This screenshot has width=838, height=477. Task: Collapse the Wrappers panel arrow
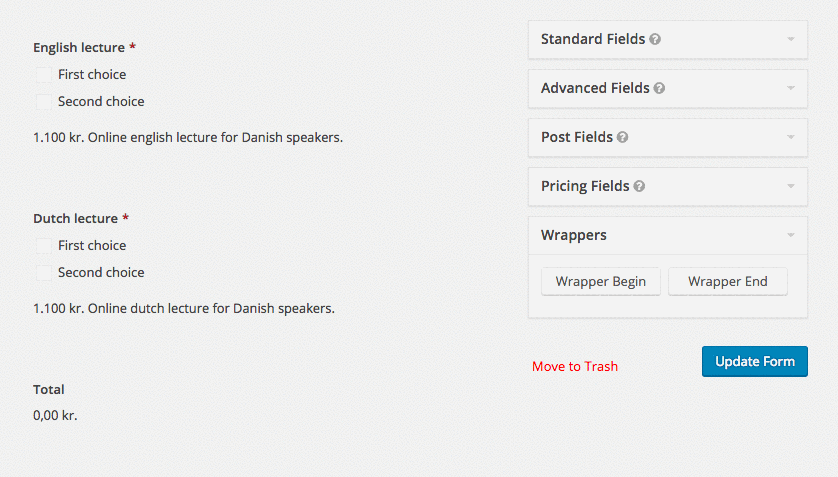click(x=791, y=235)
